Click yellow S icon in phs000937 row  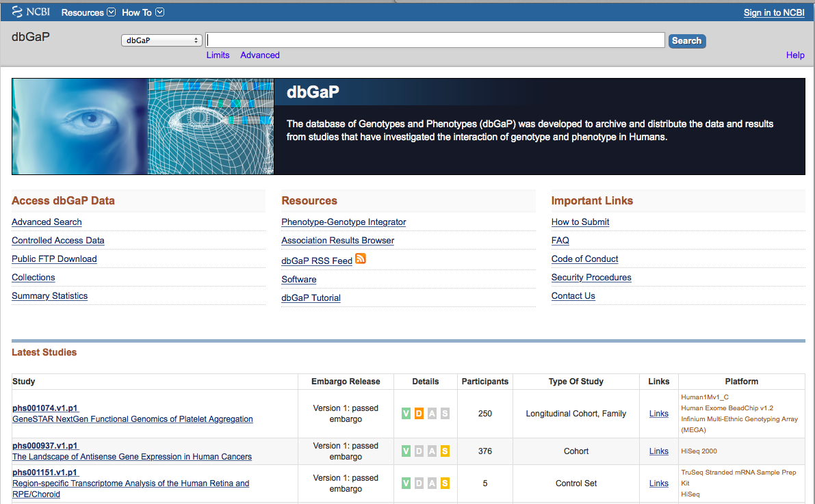click(445, 451)
